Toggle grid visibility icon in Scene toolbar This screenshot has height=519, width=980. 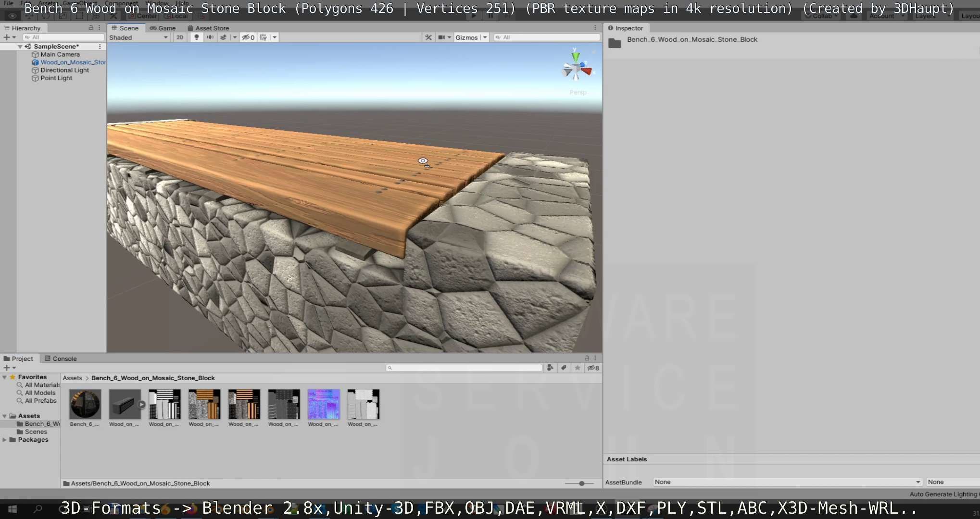coord(263,37)
